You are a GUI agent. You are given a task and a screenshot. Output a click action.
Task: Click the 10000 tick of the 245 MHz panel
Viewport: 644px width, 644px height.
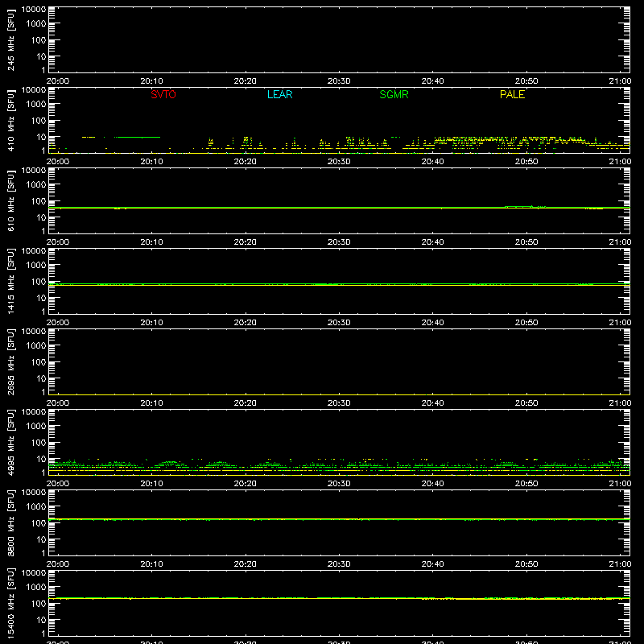click(x=34, y=10)
